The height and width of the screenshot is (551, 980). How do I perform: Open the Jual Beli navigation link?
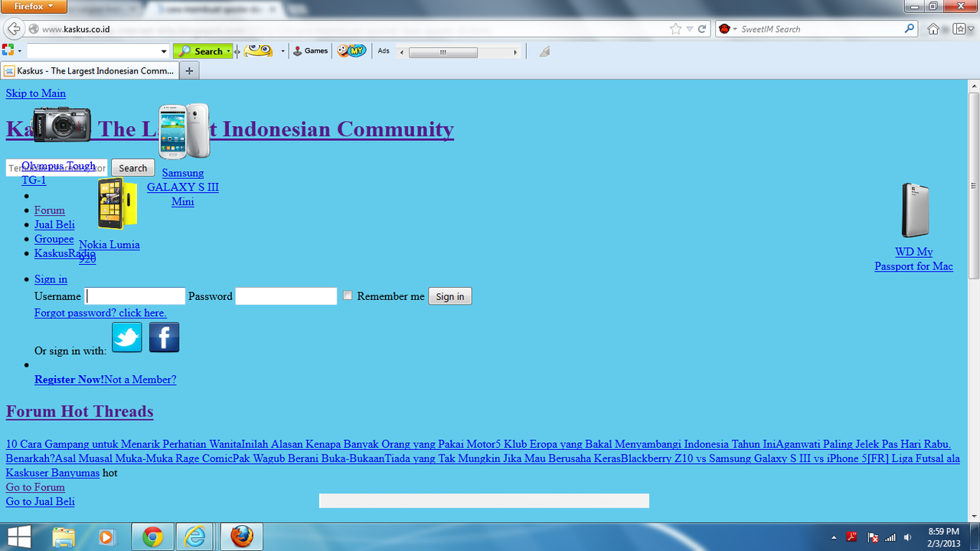pyautogui.click(x=54, y=224)
